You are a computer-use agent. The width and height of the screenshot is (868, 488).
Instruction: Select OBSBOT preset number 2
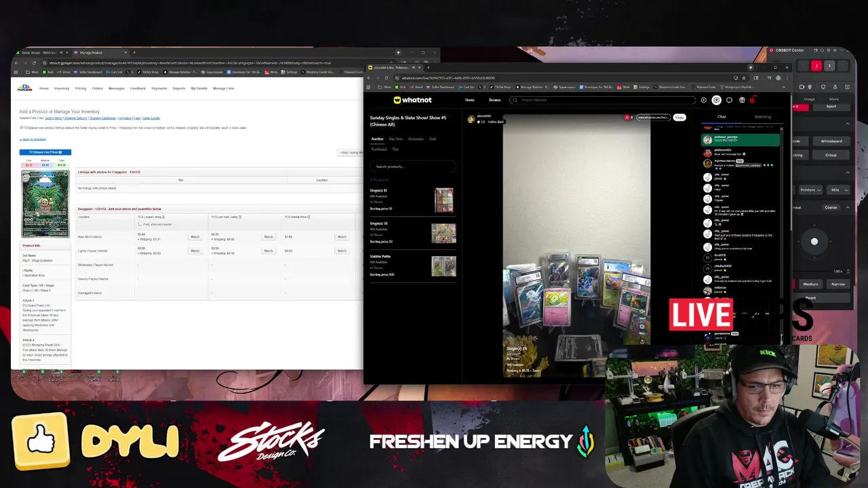[x=816, y=66]
